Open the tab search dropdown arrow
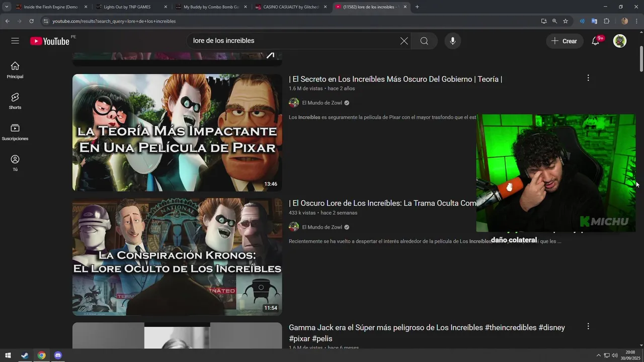The width and height of the screenshot is (644, 362). 7,7
